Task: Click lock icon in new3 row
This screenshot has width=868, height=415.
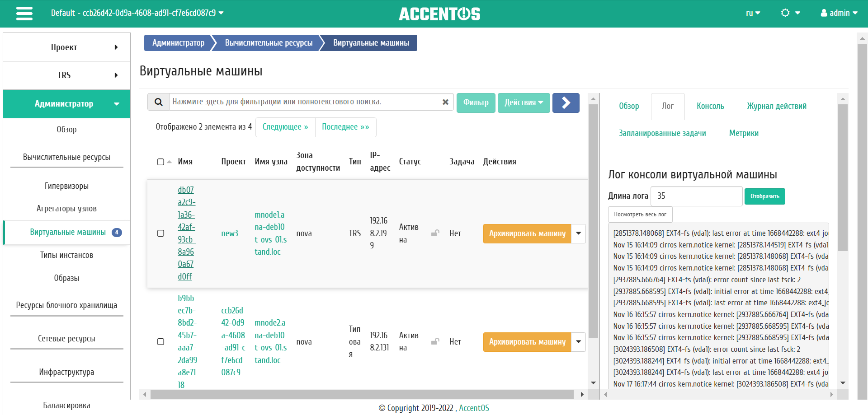Action: point(435,233)
